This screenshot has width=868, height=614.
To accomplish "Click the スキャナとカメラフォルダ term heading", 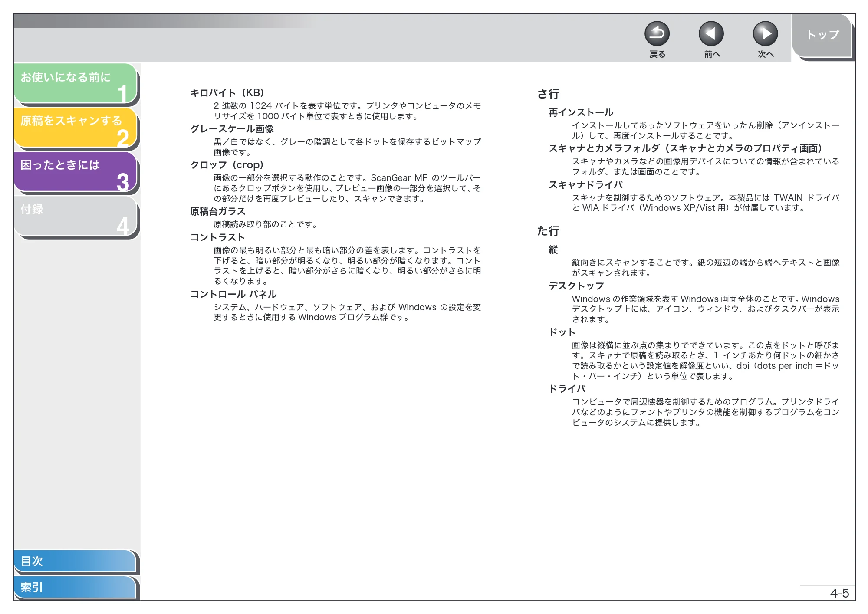I will click(686, 149).
